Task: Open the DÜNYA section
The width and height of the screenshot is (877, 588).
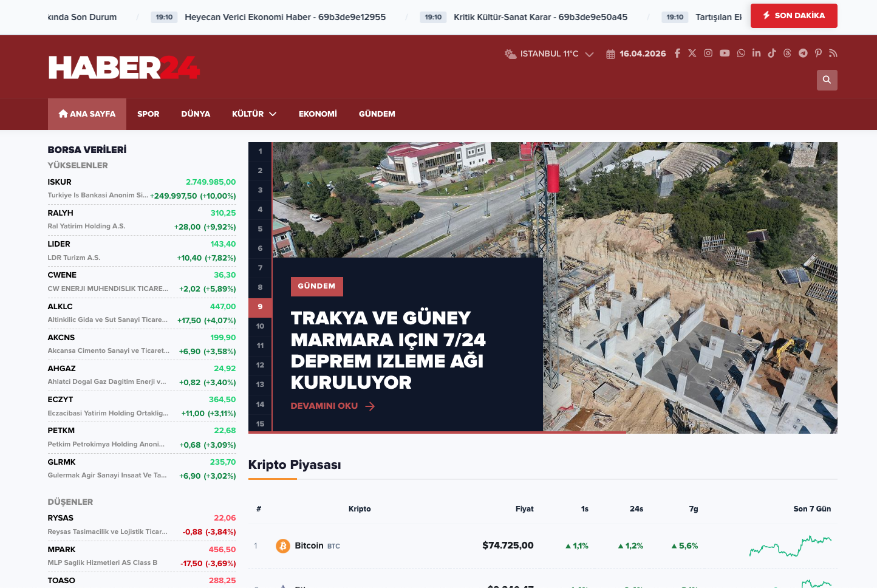Action: [x=196, y=114]
